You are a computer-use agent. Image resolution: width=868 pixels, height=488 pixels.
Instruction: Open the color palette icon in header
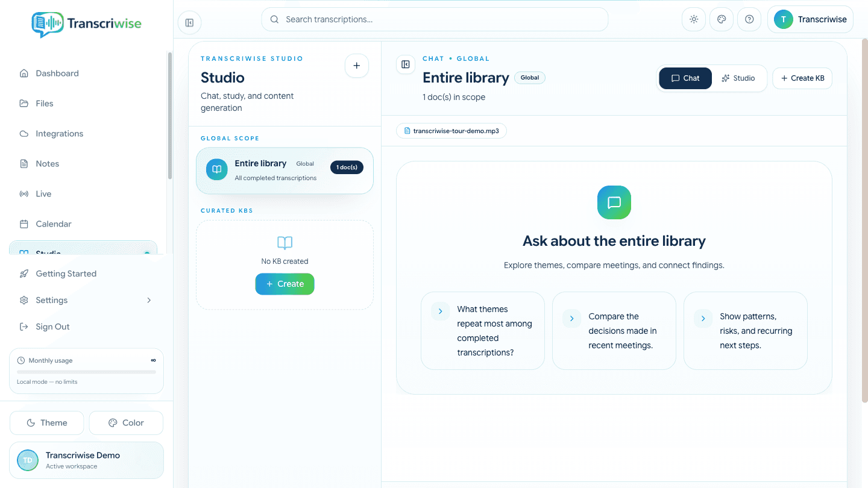pos(722,19)
